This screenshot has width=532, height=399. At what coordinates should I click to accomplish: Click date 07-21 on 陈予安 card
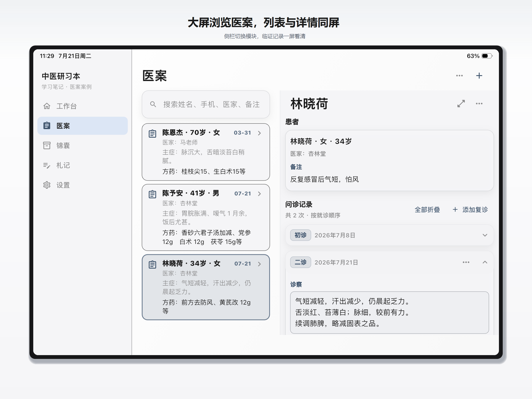pos(242,193)
